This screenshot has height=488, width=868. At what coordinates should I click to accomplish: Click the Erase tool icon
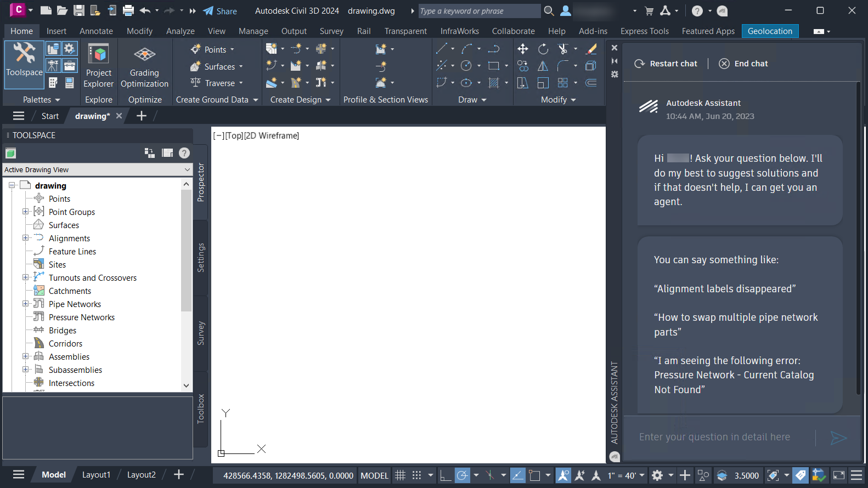point(591,49)
